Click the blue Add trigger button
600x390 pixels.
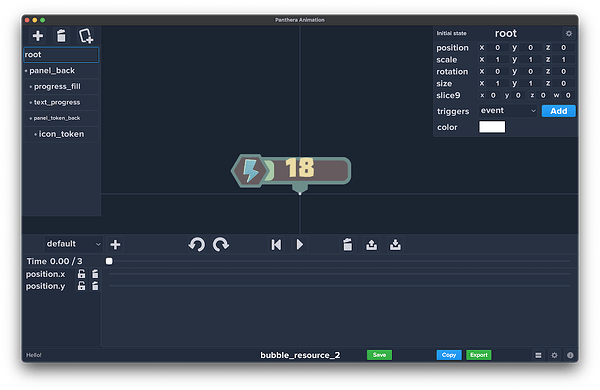558,111
